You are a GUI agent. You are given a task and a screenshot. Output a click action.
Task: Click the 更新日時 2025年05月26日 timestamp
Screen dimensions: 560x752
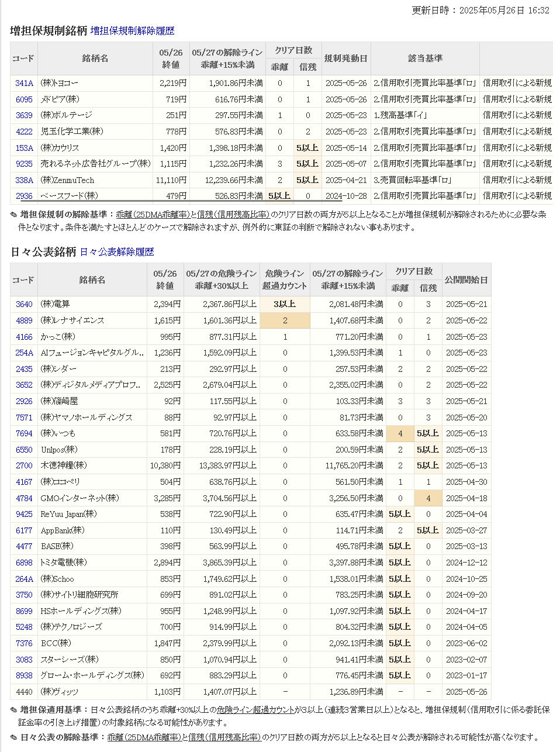pos(481,11)
